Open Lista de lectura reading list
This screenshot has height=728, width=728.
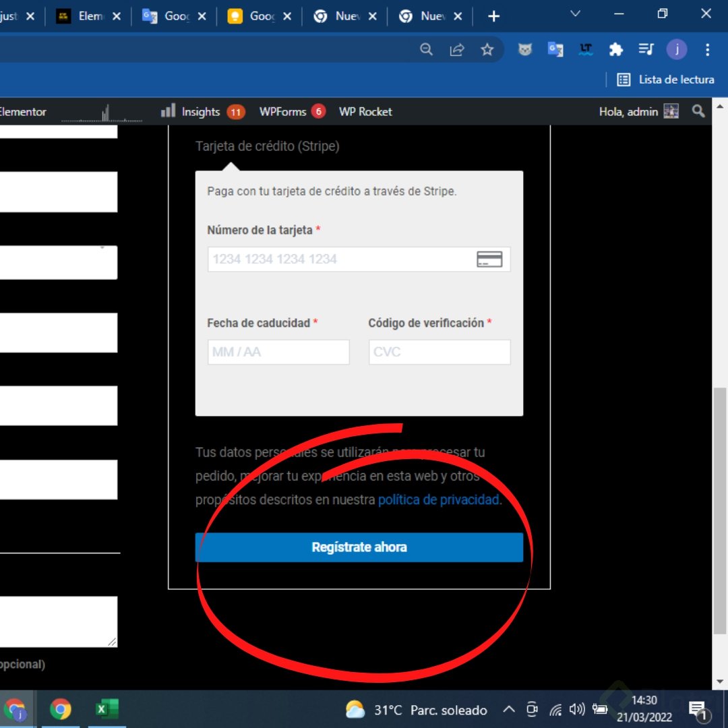665,80
